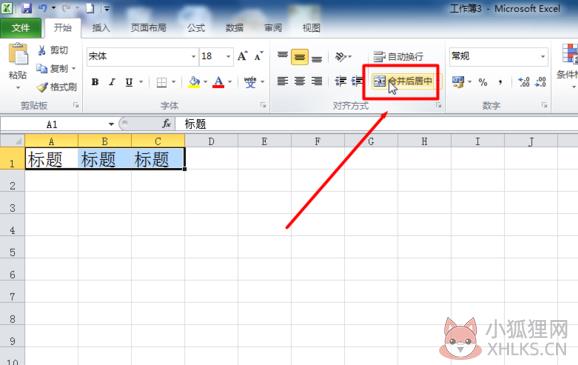Image resolution: width=578 pixels, height=365 pixels.
Task: Apply the red font color A
Action: (219, 82)
